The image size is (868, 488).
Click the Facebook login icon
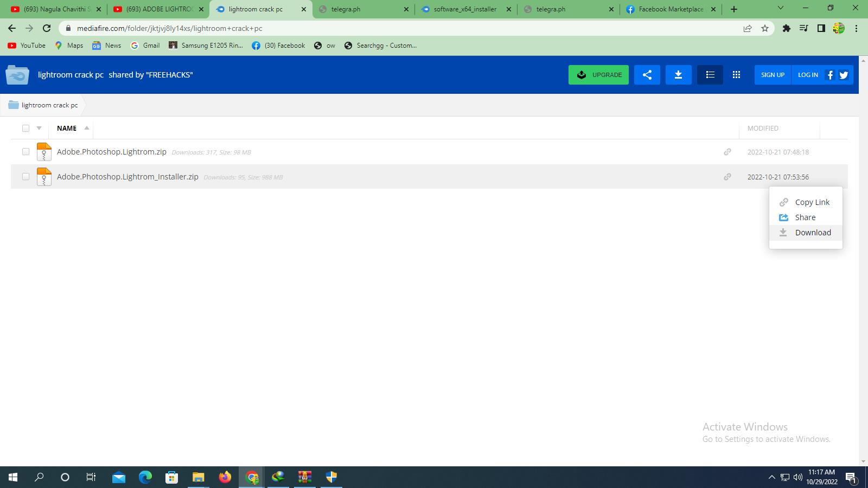(x=829, y=75)
